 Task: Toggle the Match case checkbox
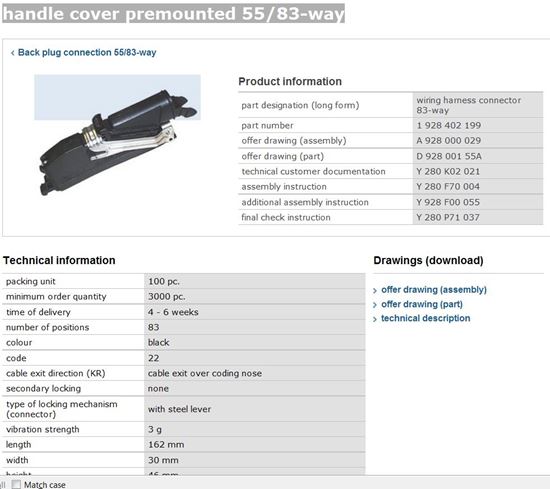(16, 484)
